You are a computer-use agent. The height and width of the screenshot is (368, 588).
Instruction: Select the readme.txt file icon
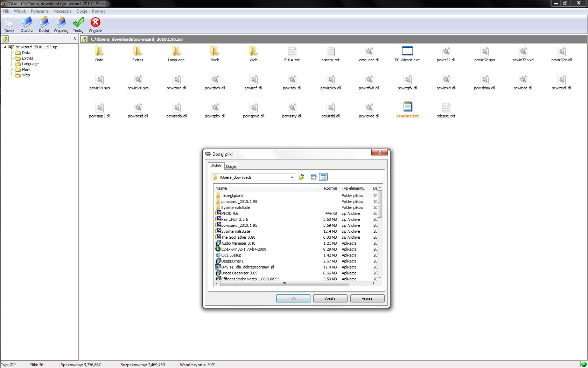point(407,107)
